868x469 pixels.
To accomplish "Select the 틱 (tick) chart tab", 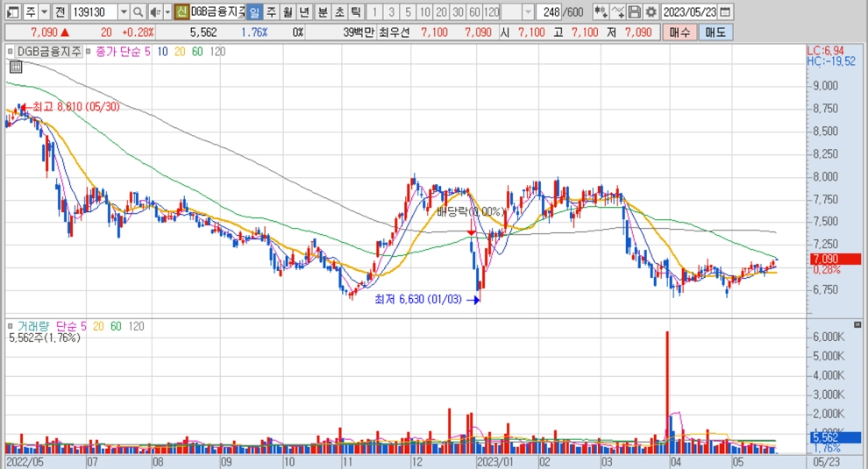I will click(x=355, y=12).
